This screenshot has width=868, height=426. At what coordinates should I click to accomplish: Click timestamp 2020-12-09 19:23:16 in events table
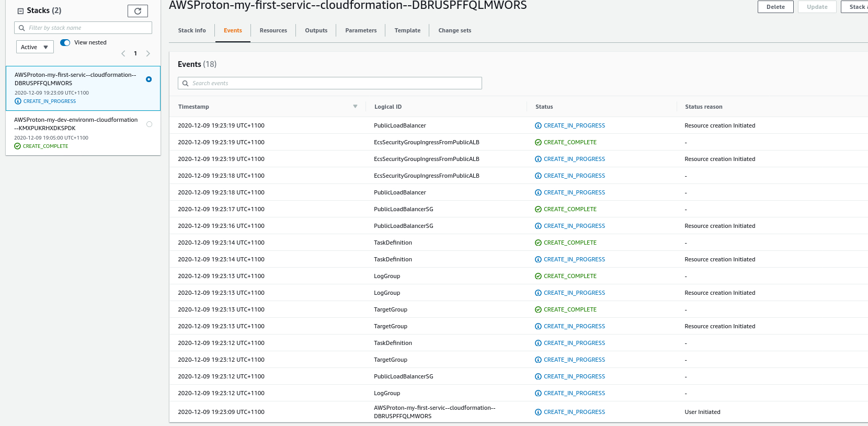click(x=221, y=226)
